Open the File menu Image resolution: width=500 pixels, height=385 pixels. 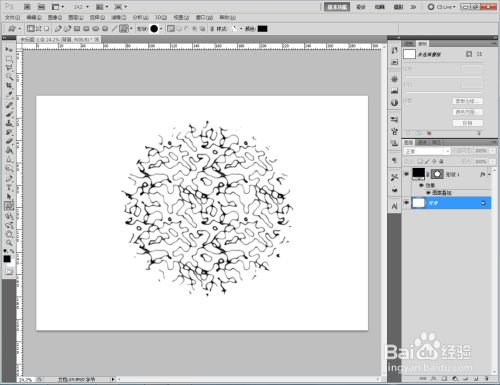pos(12,17)
